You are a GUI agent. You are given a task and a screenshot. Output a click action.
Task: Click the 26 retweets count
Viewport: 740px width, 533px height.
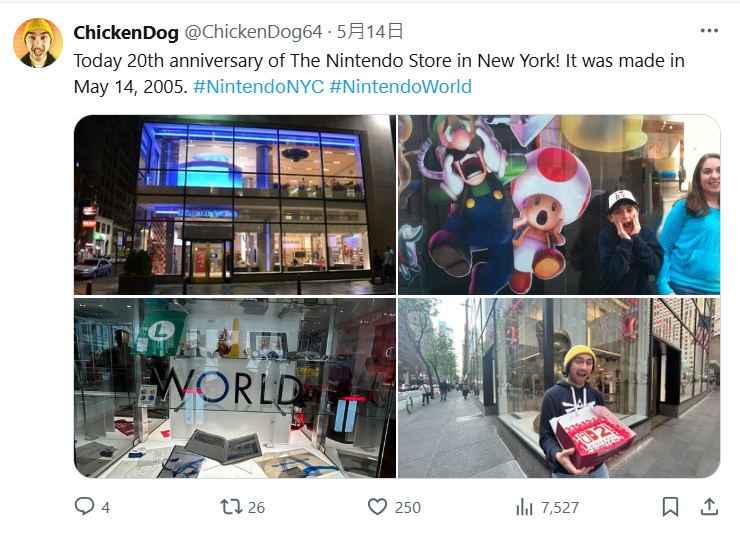pyautogui.click(x=256, y=508)
